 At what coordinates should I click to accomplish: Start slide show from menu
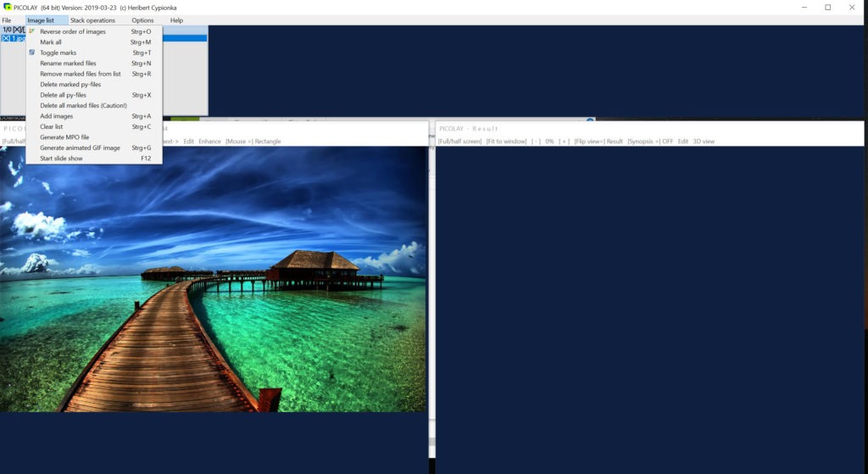click(x=94, y=159)
